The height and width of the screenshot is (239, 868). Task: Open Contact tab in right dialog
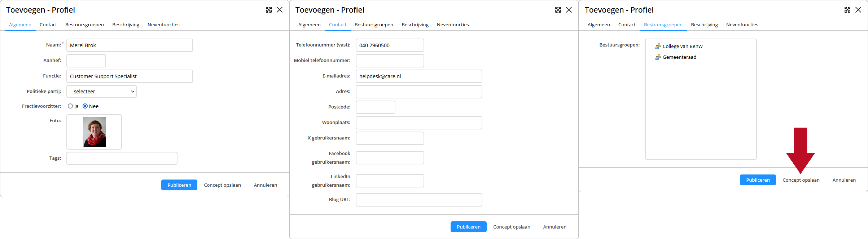point(627,25)
